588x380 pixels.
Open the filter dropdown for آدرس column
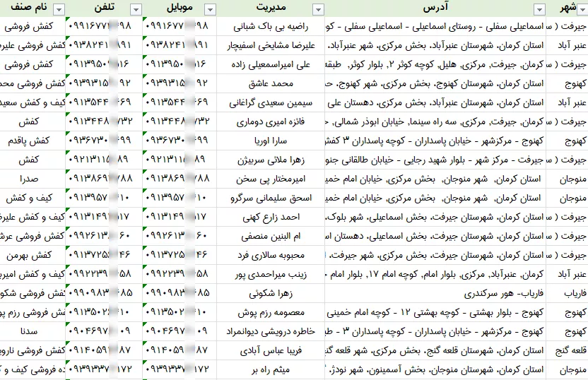point(539,9)
